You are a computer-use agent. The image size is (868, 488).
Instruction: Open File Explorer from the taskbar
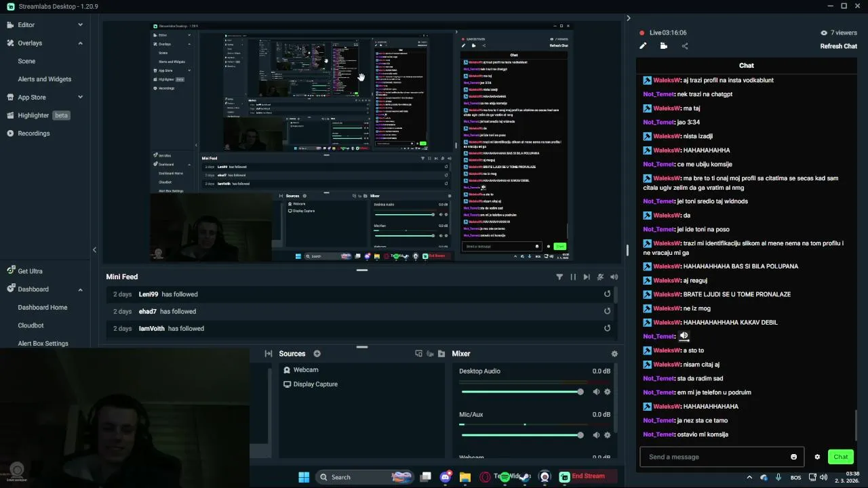465,477
